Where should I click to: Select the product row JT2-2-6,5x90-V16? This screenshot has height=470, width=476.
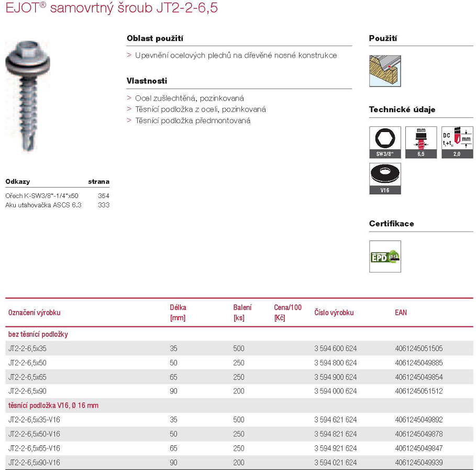tap(239, 463)
